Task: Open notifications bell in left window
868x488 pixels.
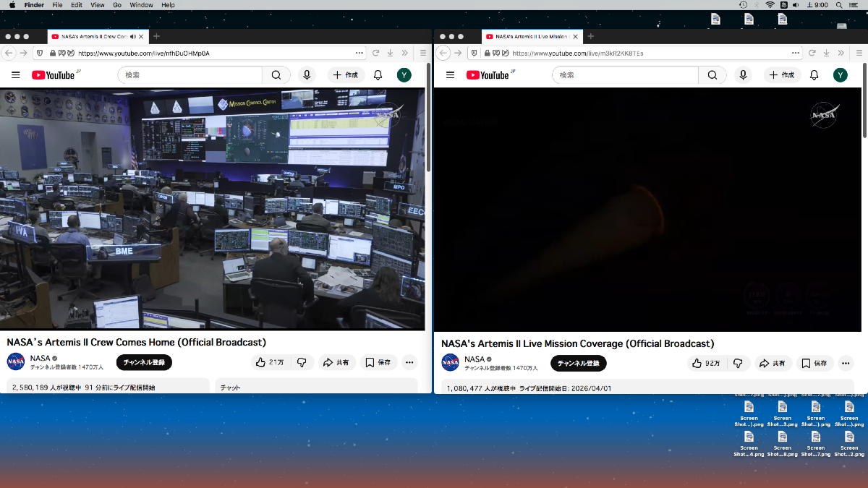Action: (378, 75)
